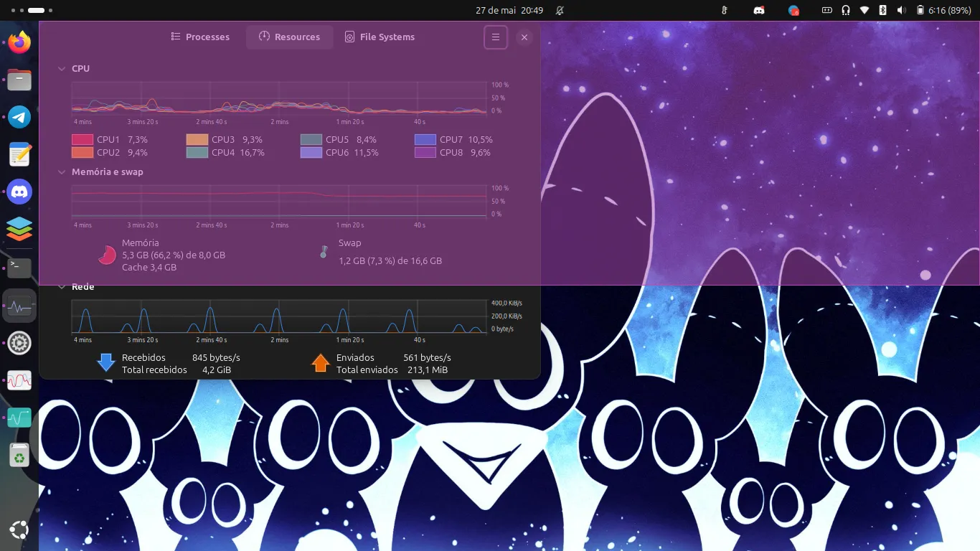Click the orange sent upload arrow
The image size is (980, 551).
point(321,363)
